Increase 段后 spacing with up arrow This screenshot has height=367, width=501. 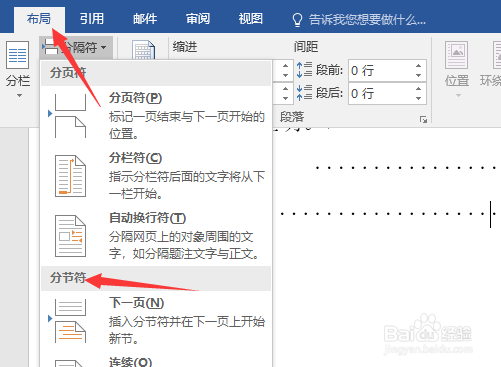(x=418, y=89)
